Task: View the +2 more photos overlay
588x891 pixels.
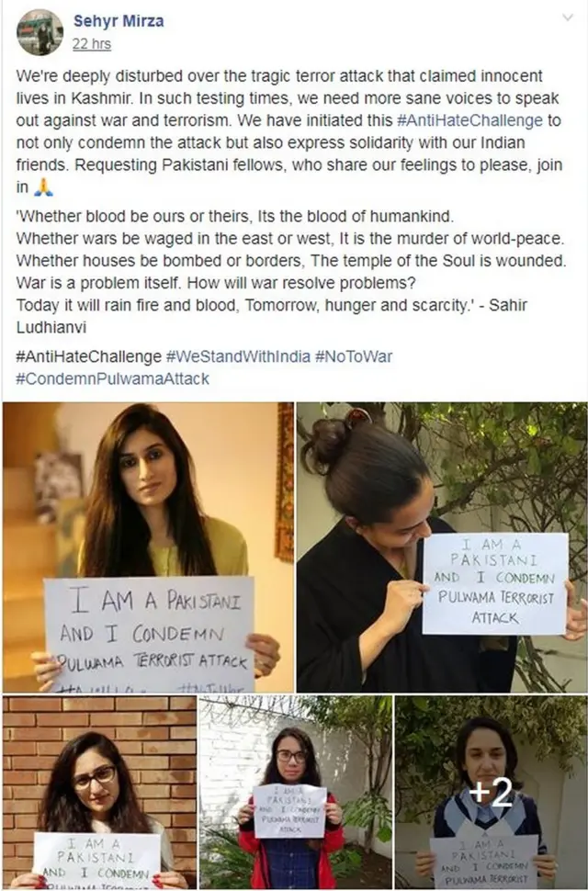Action: click(491, 793)
